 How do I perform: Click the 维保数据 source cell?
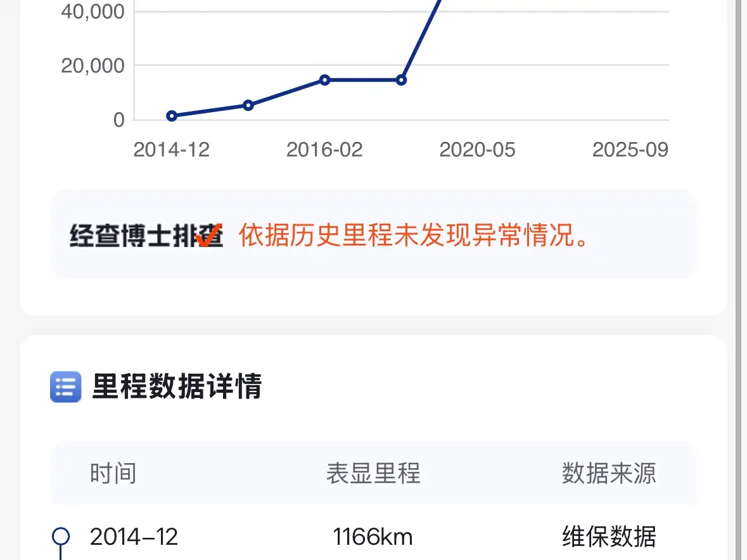pyautogui.click(x=609, y=537)
